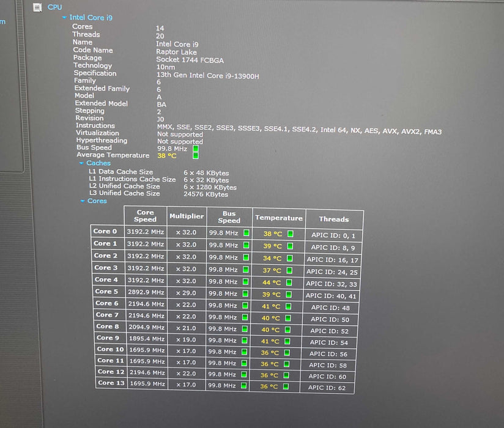Click 'APIC ID: 62' threads cell
The width and height of the screenshot is (504, 428).
[x=327, y=388]
